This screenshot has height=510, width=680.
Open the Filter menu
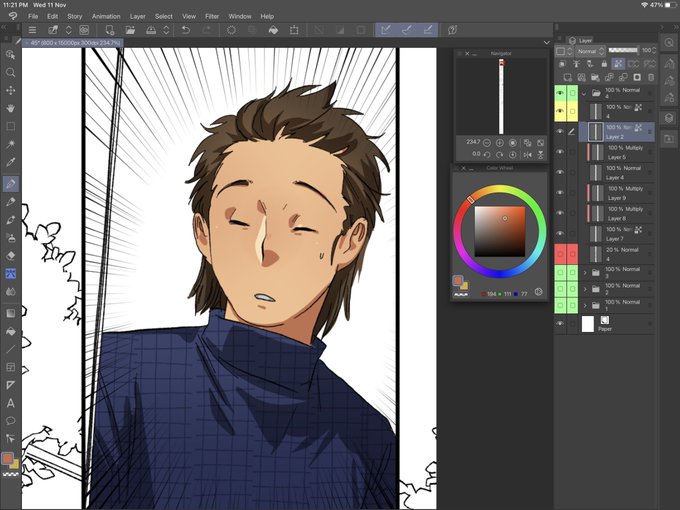coord(212,16)
